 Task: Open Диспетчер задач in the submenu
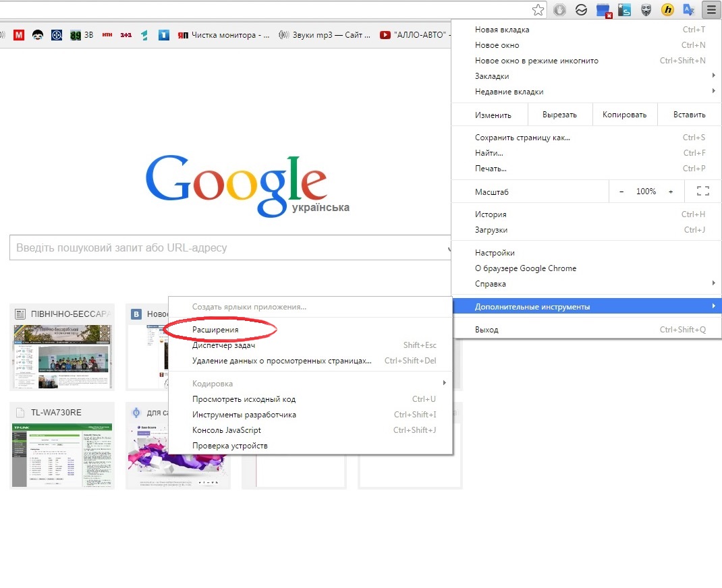[x=310, y=345]
